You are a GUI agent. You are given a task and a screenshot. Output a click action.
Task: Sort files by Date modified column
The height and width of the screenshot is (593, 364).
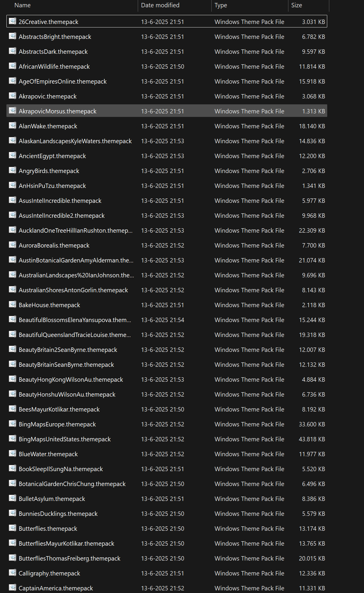pos(160,5)
